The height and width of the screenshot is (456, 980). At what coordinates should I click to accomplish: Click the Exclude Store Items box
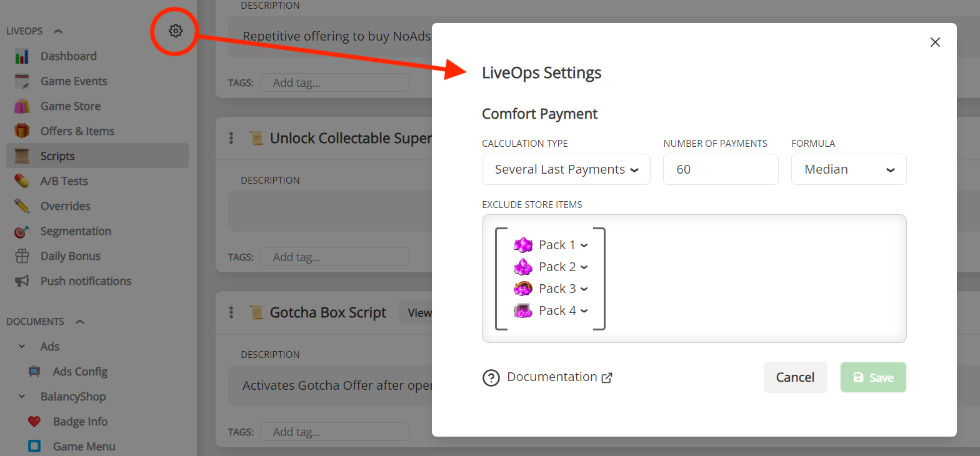point(694,279)
